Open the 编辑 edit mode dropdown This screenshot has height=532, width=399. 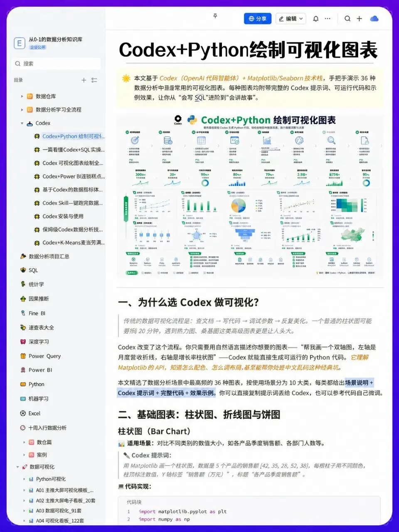click(x=291, y=19)
